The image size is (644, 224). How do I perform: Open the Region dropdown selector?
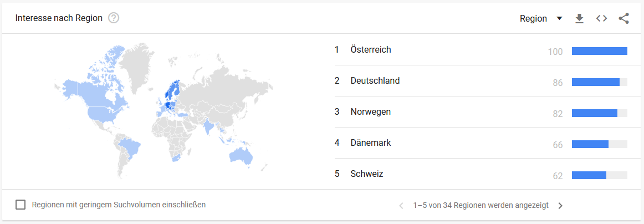[x=533, y=18]
